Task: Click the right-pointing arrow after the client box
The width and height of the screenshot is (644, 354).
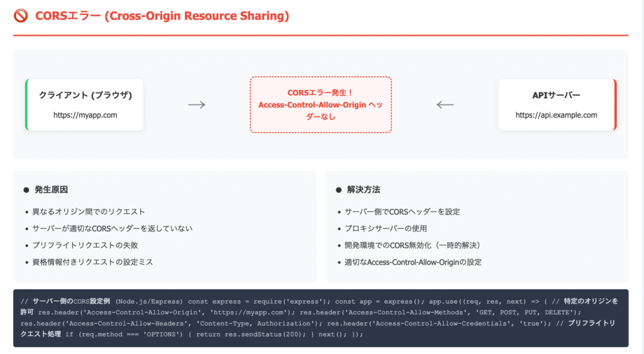Action: (197, 104)
